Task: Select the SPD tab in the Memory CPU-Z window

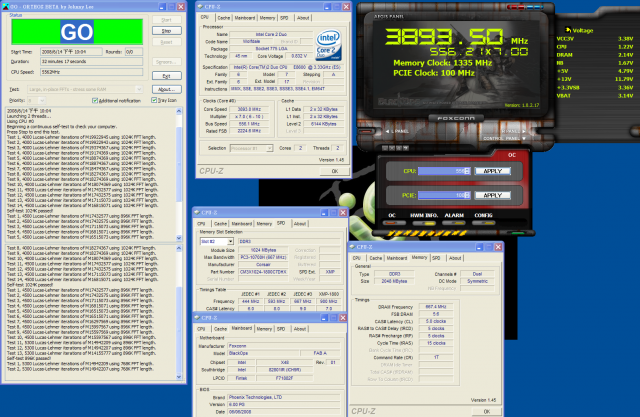Action: 436,258
